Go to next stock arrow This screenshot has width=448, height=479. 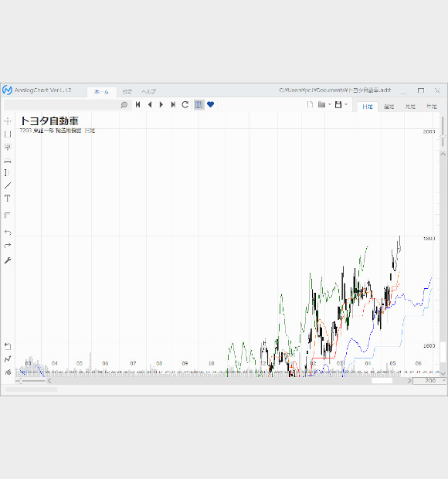tap(161, 105)
